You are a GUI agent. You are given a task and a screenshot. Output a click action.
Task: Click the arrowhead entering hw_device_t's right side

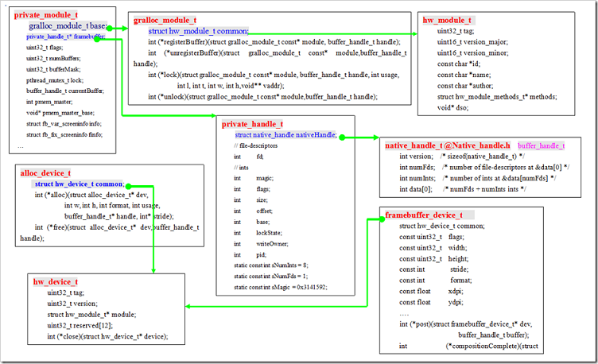(188, 306)
